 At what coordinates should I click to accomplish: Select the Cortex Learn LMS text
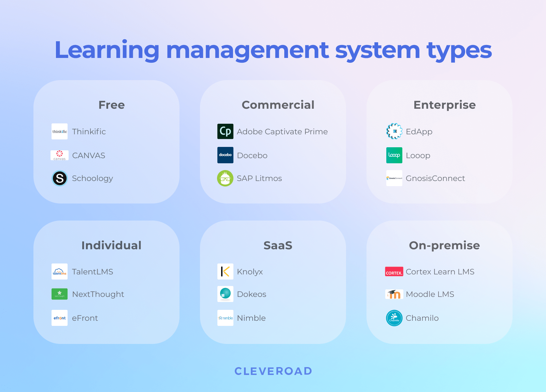440,272
